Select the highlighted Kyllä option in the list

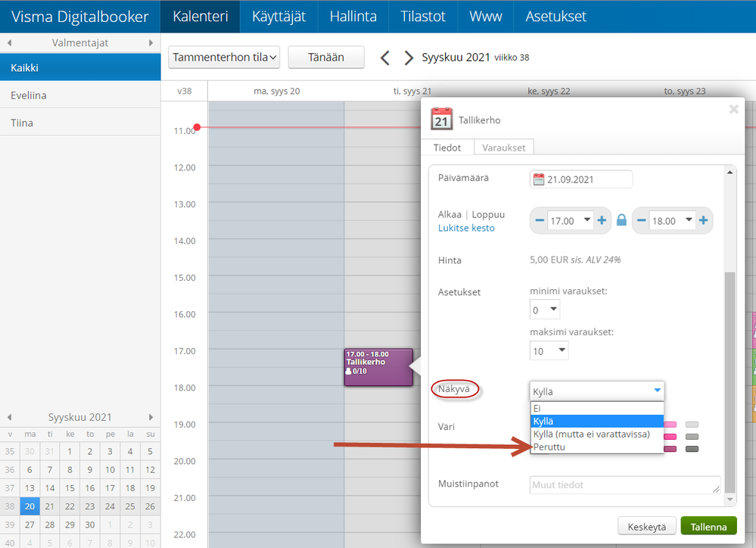point(597,421)
